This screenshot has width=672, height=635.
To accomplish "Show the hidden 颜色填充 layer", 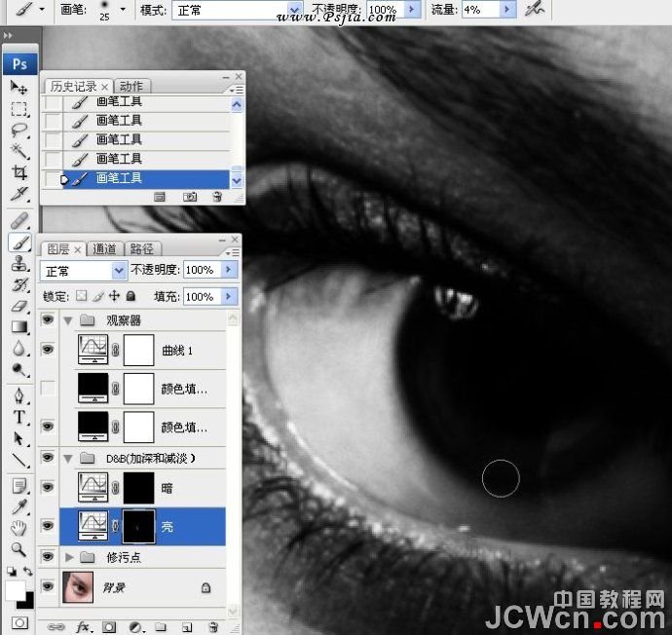I will (49, 390).
